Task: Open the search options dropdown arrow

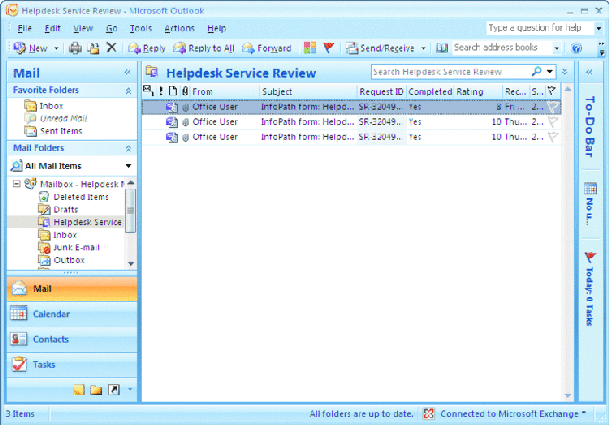Action: (x=550, y=71)
